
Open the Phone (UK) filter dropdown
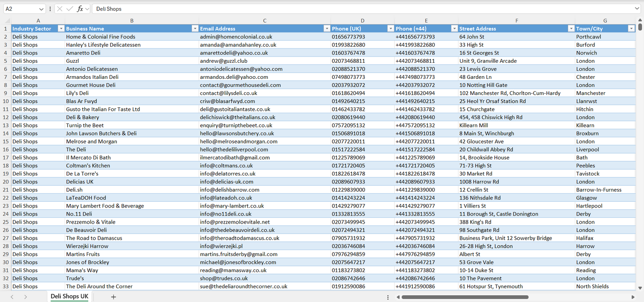pos(390,29)
